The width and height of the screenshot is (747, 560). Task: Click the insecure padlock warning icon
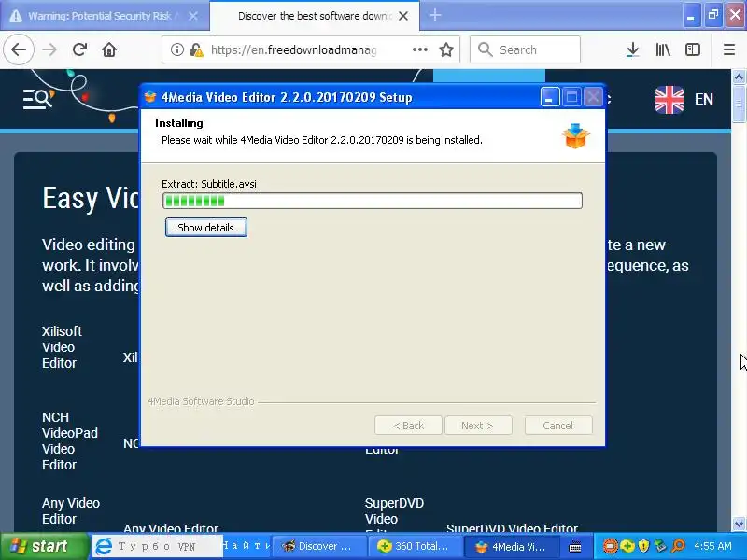(196, 49)
